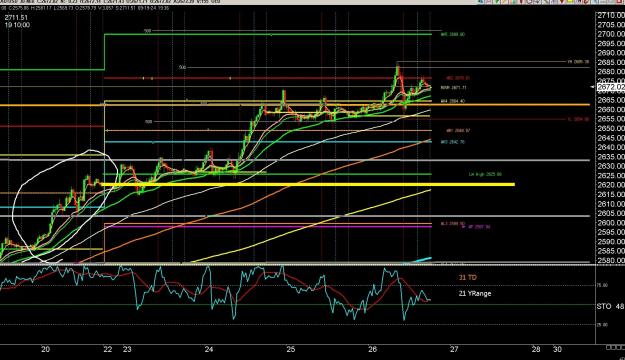Click date 22 on the time axis

[108, 350]
